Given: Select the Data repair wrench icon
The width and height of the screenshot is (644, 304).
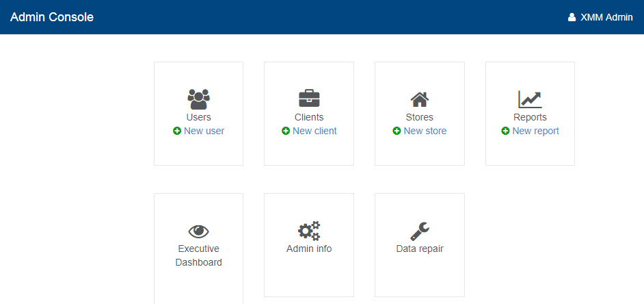Looking at the screenshot, I should pyautogui.click(x=419, y=231).
